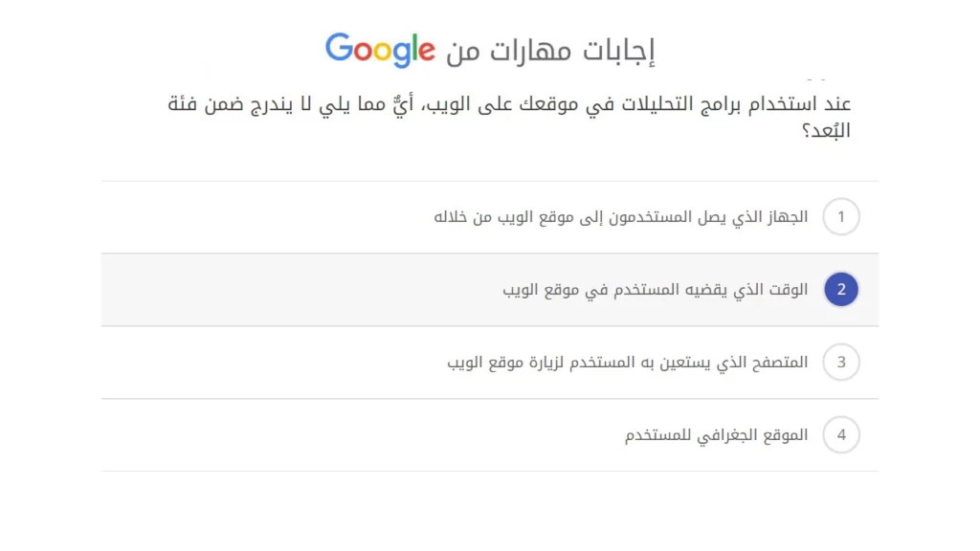
Task: Click the yellow letter o in the Google logo
Action: [383, 52]
